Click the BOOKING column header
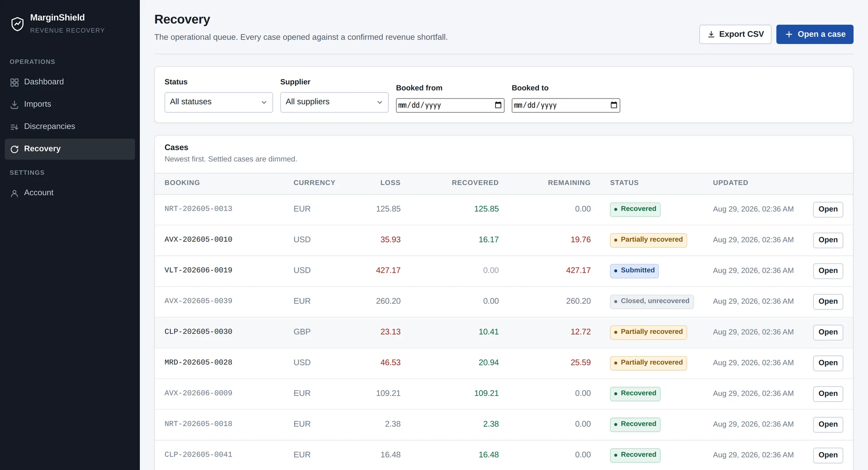The image size is (868, 470). [x=182, y=183]
